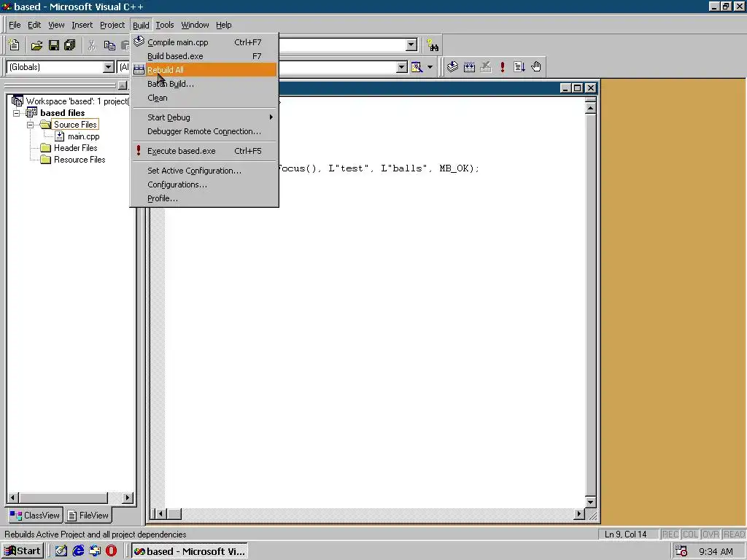Image resolution: width=747 pixels, height=560 pixels.
Task: Click the Save floppy disk icon
Action: [54, 45]
